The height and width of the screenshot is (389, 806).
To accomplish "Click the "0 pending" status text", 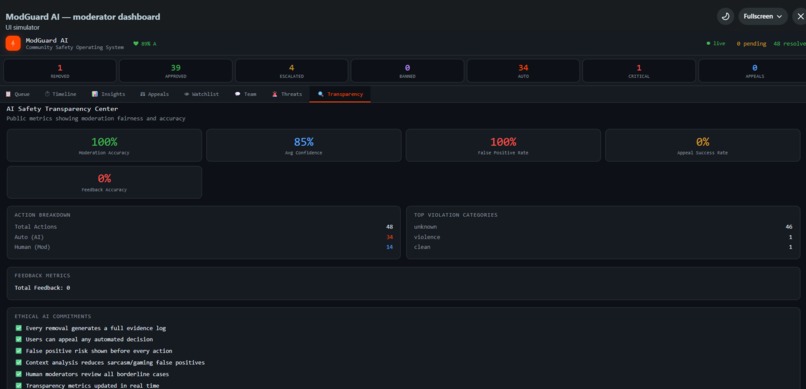I will tap(751, 44).
